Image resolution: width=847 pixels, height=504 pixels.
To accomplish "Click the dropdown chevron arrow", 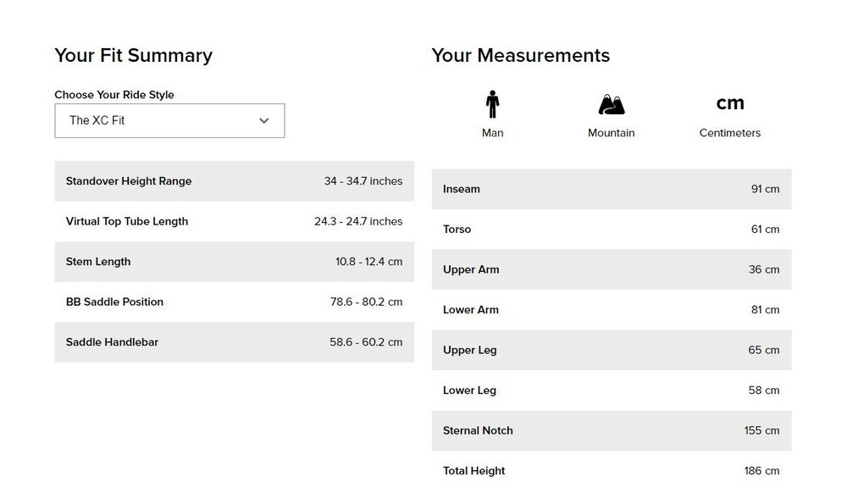I will tap(264, 120).
